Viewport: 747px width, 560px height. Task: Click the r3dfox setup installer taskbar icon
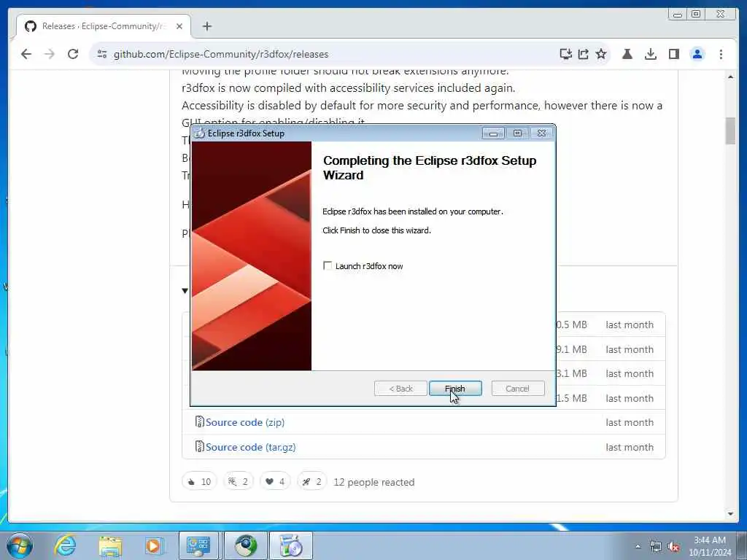coord(291,545)
